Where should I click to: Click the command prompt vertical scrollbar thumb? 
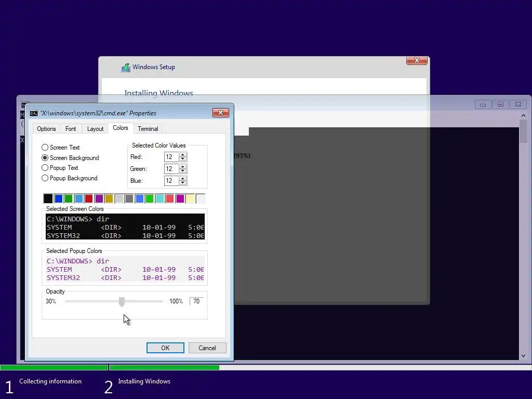point(523,131)
